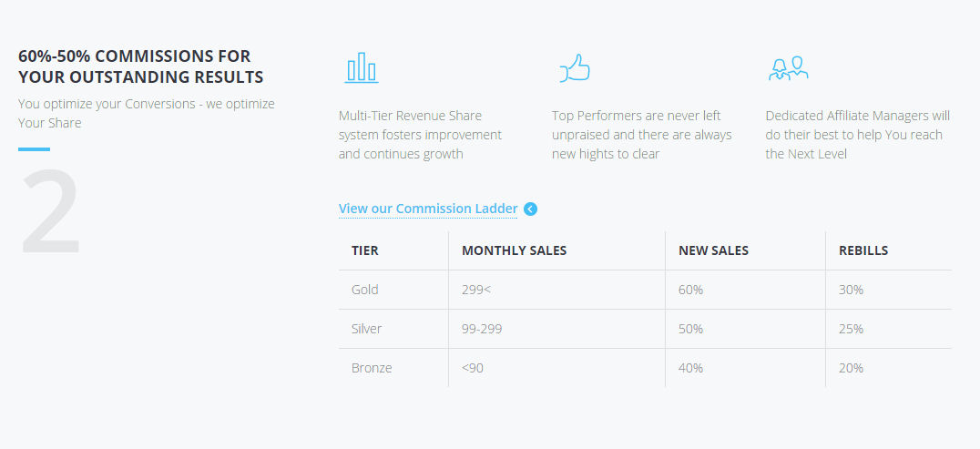Click the 60%-50% Commissions heading
The width and height of the screenshot is (980, 449).
tap(140, 66)
